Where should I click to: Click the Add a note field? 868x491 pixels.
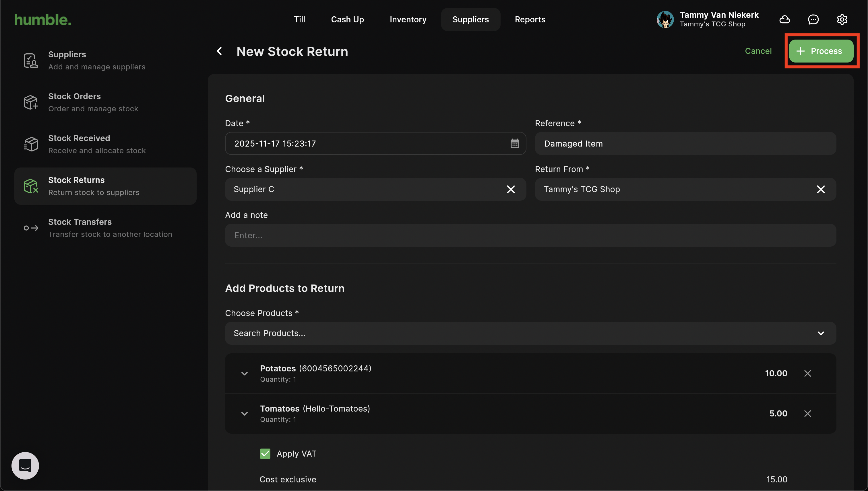[x=530, y=235]
